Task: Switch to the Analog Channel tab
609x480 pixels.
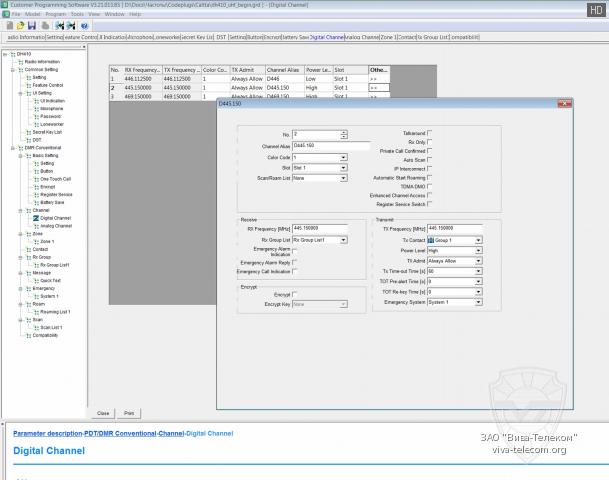Action: pyautogui.click(x=362, y=37)
